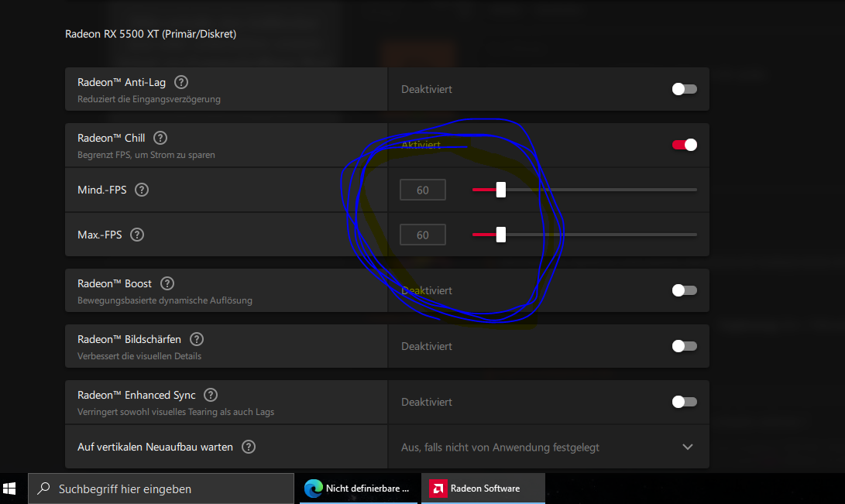Enable the Radeon Anti-Lag toggle

point(685,89)
